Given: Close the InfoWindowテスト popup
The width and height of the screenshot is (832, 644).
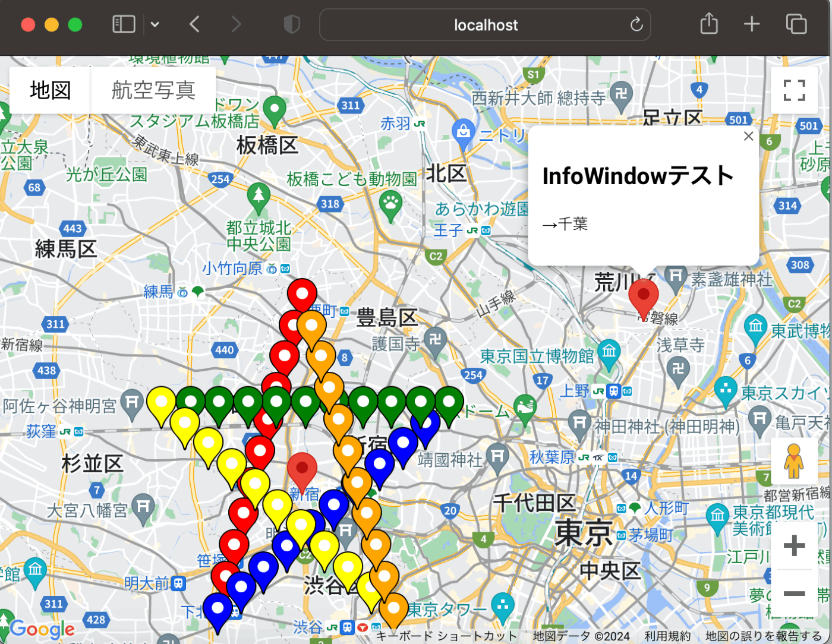Looking at the screenshot, I should (x=748, y=136).
